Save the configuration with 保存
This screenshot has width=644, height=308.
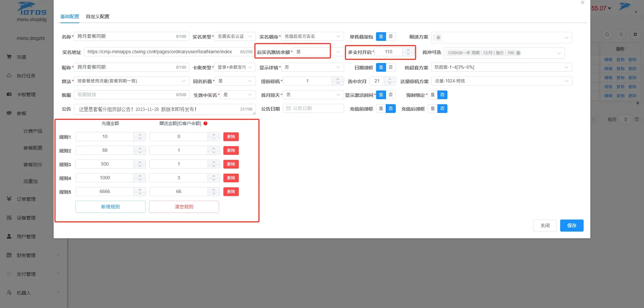[572, 226]
